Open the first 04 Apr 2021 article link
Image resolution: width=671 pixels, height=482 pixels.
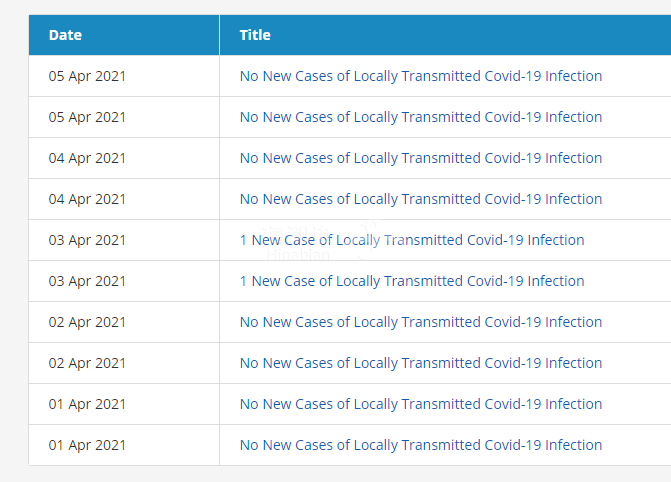pos(420,158)
